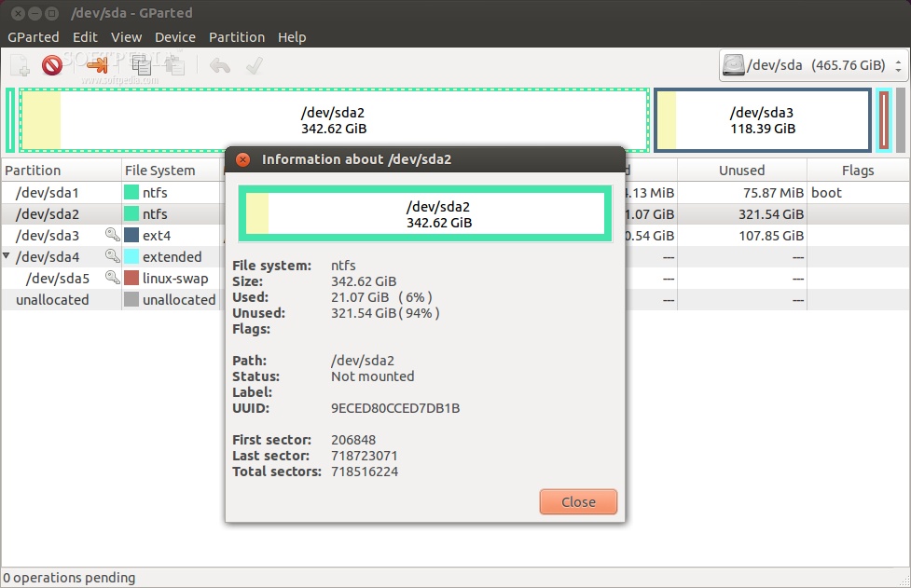Collapse the /dev/sda4 extended partition tree
911x588 pixels.
pyautogui.click(x=7, y=256)
